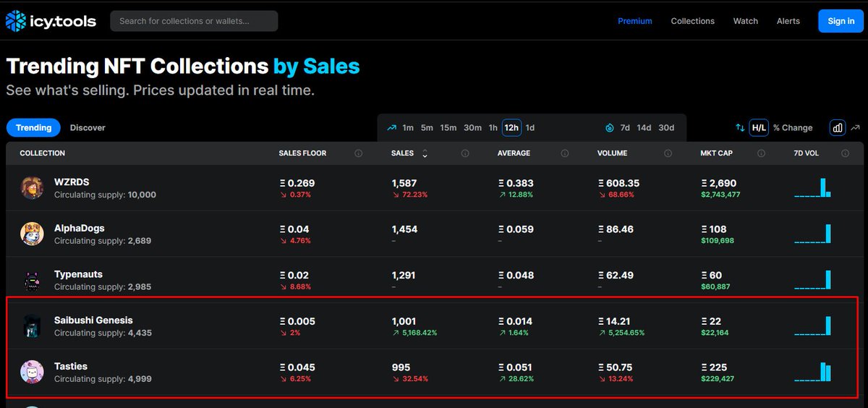The height and width of the screenshot is (408, 868).
Task: Click the AVERAGE column header
Action: [x=514, y=153]
